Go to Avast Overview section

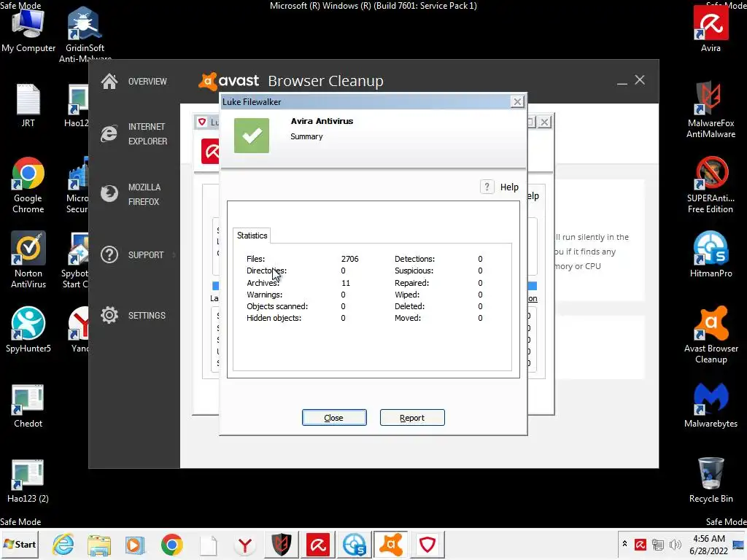(134, 82)
